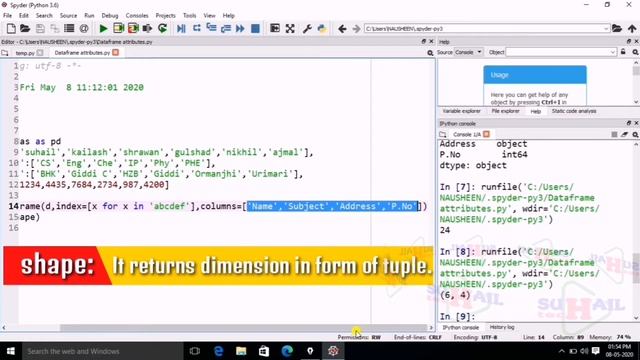The height and width of the screenshot is (360, 640).
Task: Open the File menu
Action: click(7, 16)
